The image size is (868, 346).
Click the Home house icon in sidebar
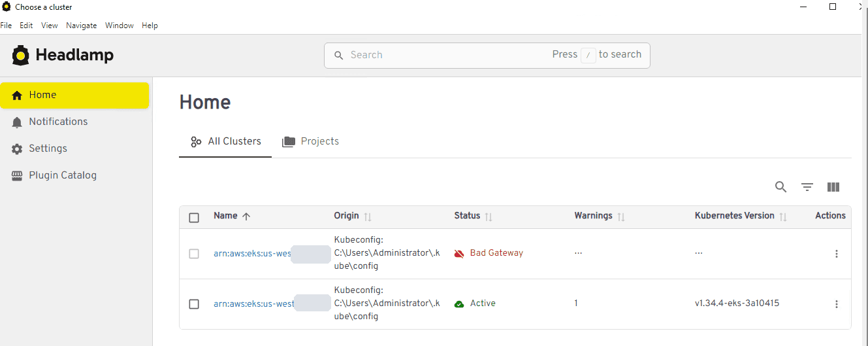coord(17,95)
